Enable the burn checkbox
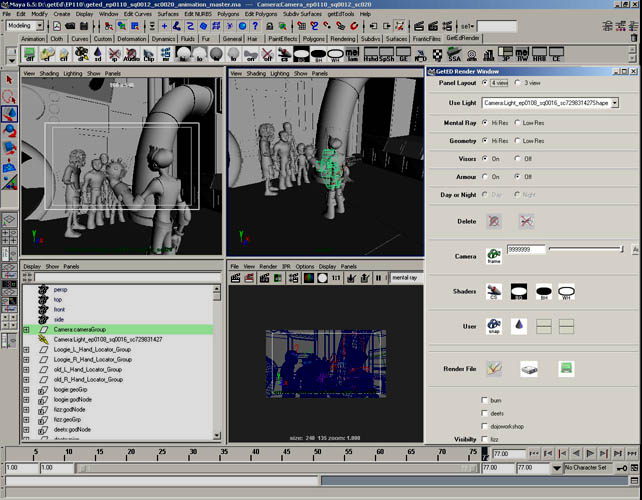 point(484,399)
